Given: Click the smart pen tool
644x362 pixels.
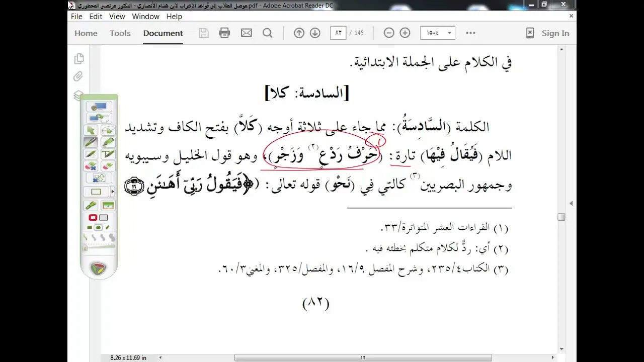Looking at the screenshot, I should click(x=91, y=154).
